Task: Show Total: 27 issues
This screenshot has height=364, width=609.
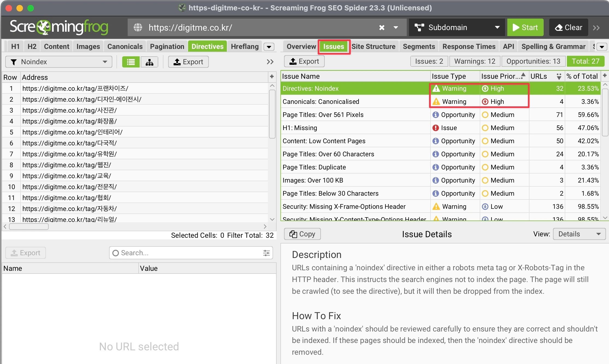Action: [585, 61]
